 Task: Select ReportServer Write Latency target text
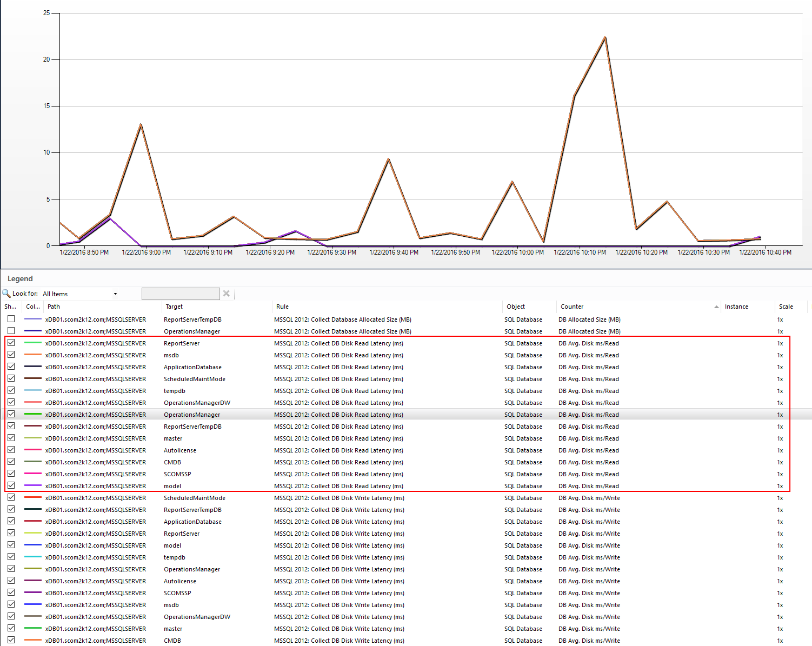click(182, 534)
